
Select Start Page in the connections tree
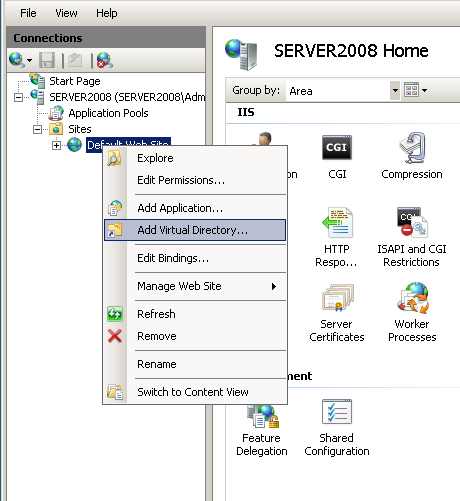pyautogui.click(x=75, y=81)
